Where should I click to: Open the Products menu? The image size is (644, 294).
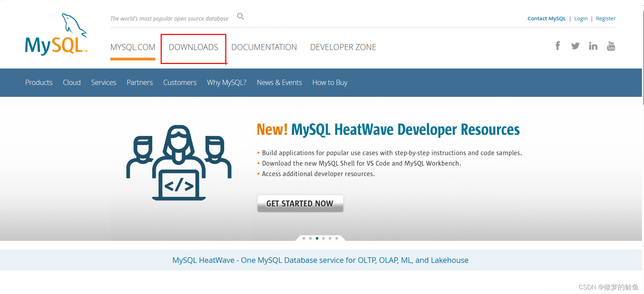[39, 83]
